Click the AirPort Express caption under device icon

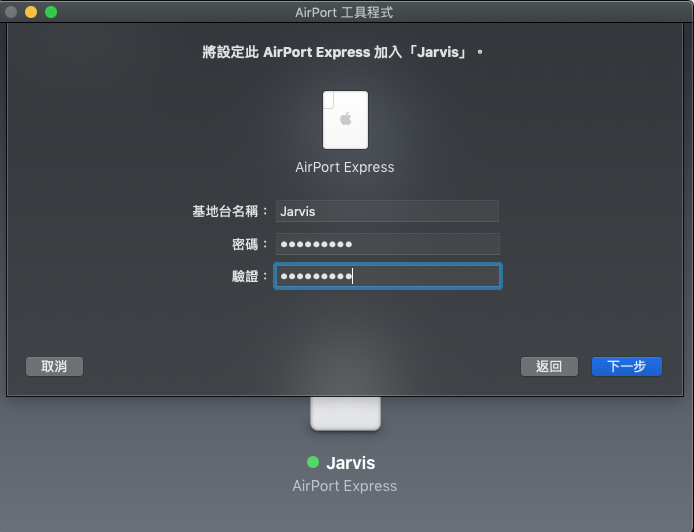point(345,167)
